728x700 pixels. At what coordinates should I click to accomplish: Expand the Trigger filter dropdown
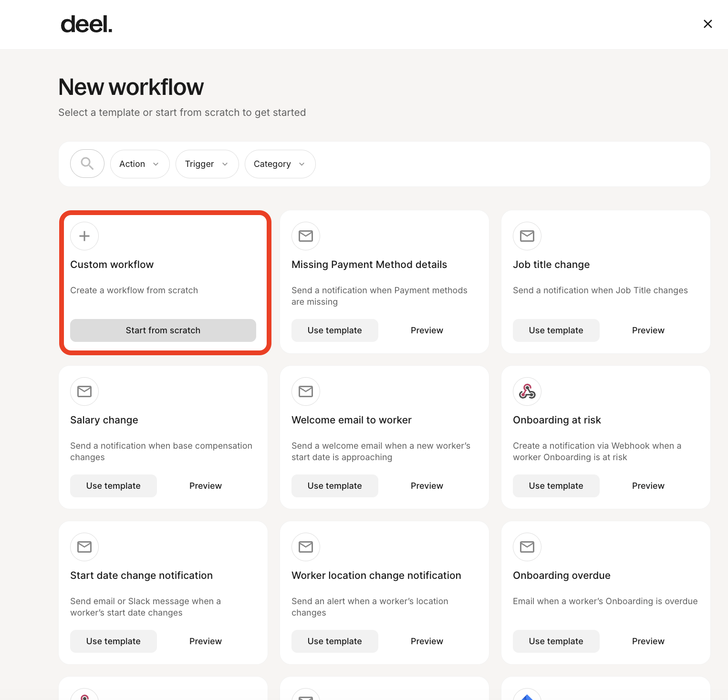pyautogui.click(x=207, y=164)
